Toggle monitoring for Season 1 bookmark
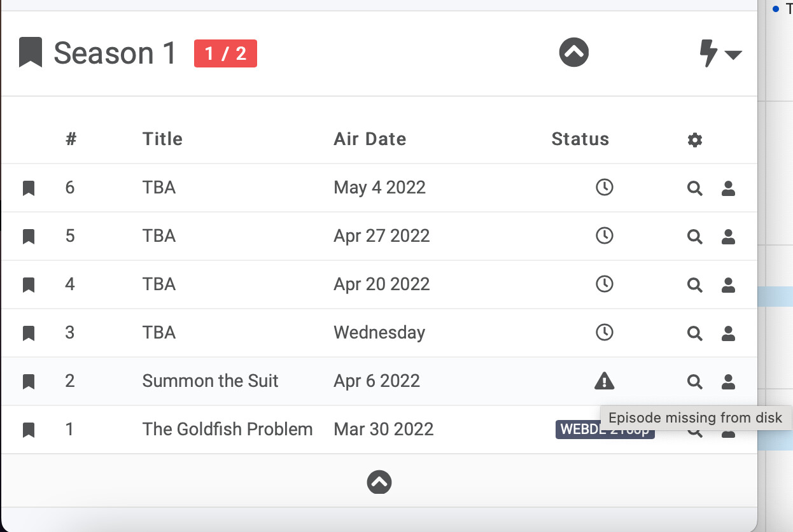 (31, 53)
